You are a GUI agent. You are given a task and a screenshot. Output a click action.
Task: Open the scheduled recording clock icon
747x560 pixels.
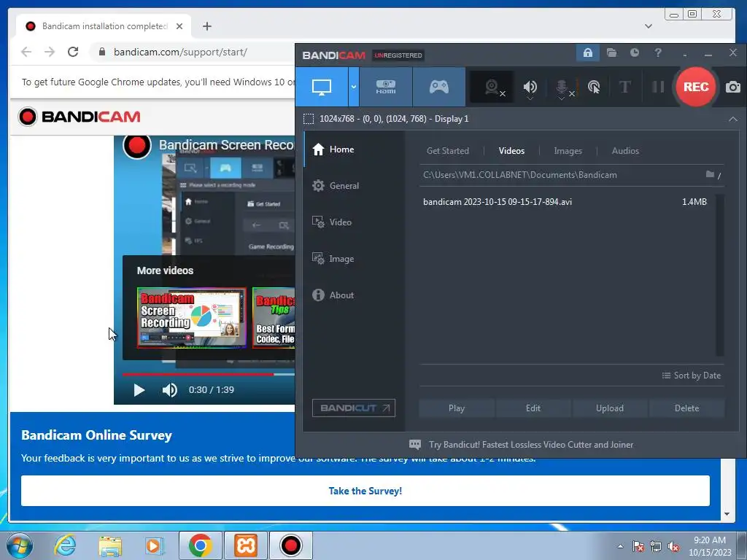coord(635,52)
